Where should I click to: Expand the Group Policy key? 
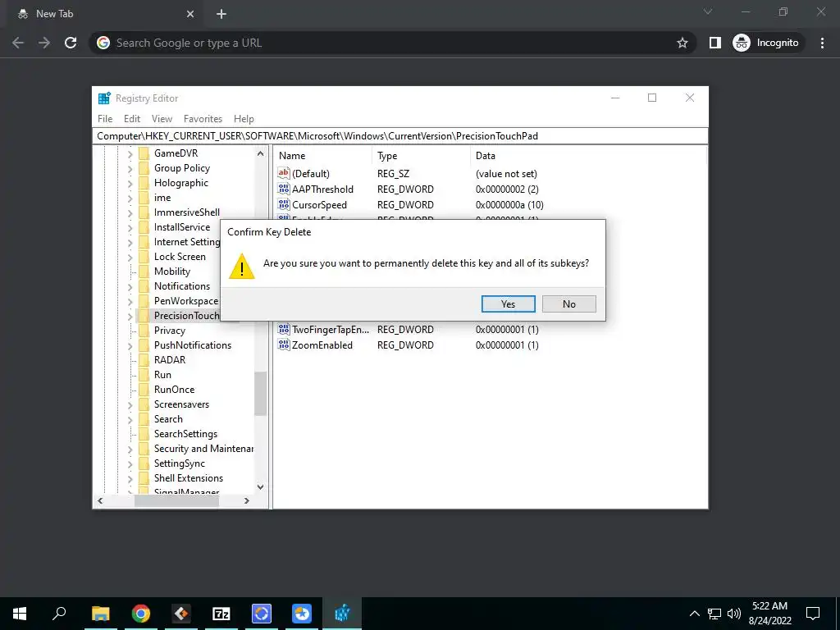(130, 169)
